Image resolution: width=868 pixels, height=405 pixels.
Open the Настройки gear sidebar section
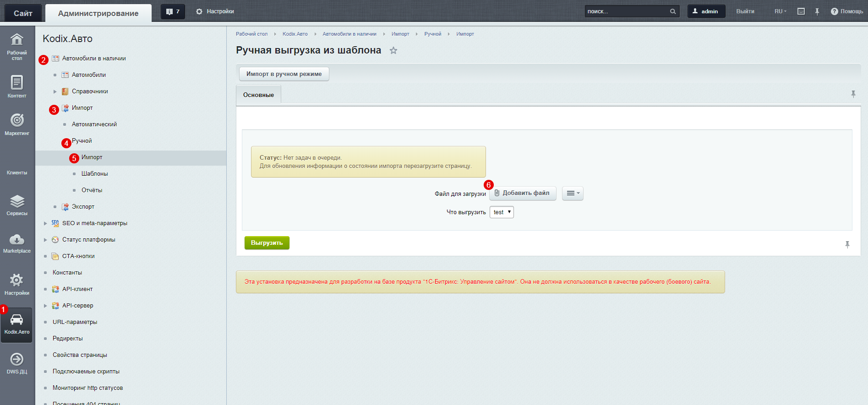pyautogui.click(x=17, y=284)
